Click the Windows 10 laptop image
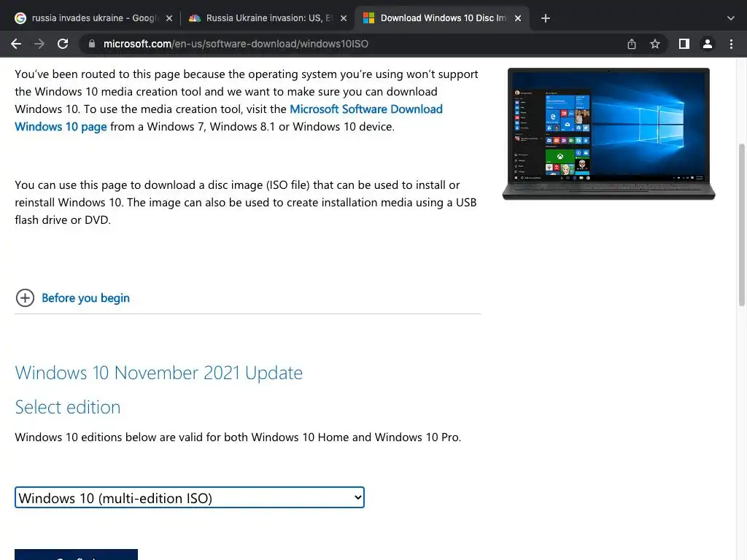 609,134
